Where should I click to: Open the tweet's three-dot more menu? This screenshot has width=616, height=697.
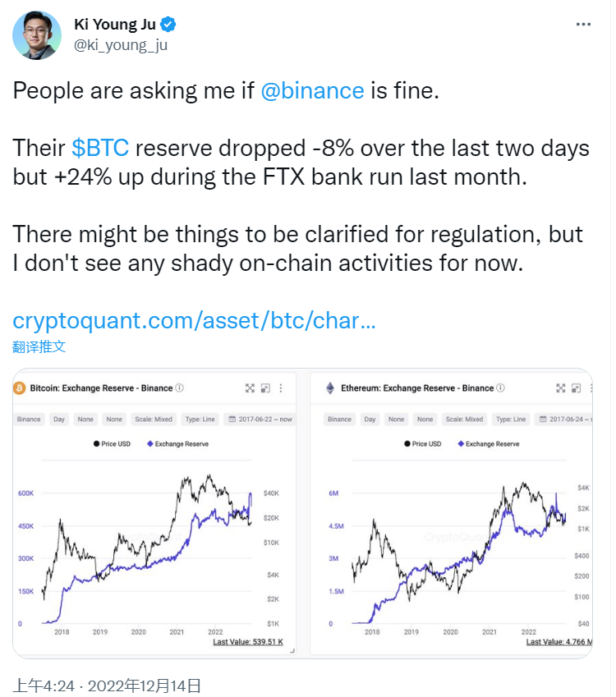(x=582, y=25)
